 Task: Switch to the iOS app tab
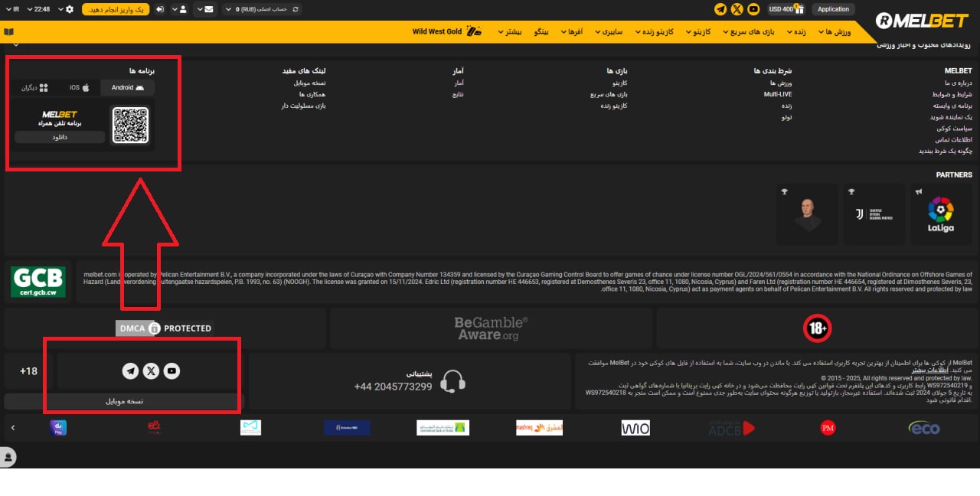[80, 87]
